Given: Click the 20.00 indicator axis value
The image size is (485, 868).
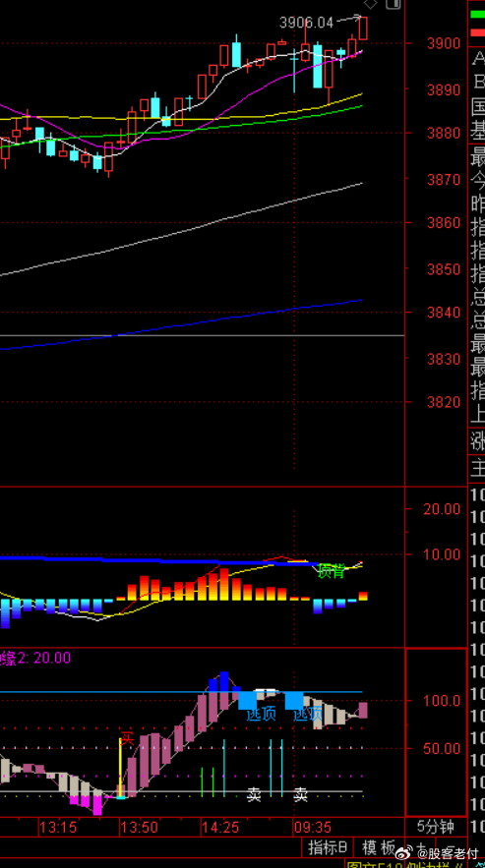Looking at the screenshot, I should [442, 509].
